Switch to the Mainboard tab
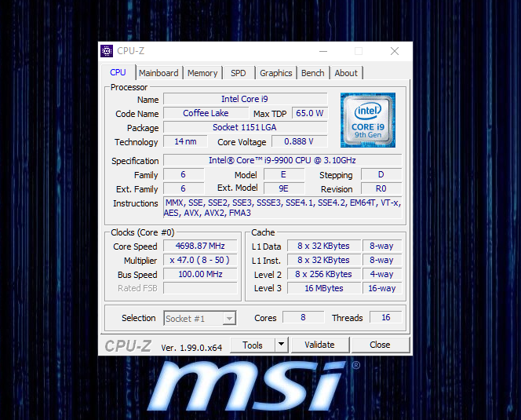521x420 pixels. point(158,73)
